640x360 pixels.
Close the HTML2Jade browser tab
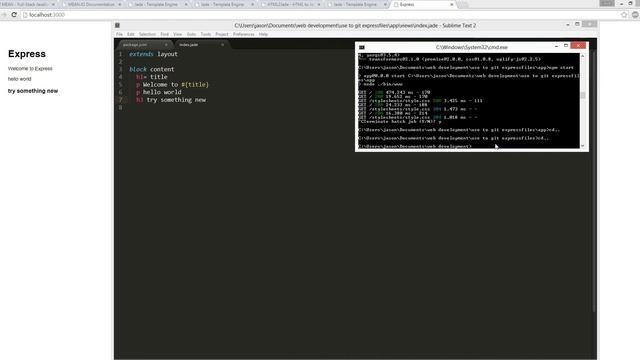(319, 4)
